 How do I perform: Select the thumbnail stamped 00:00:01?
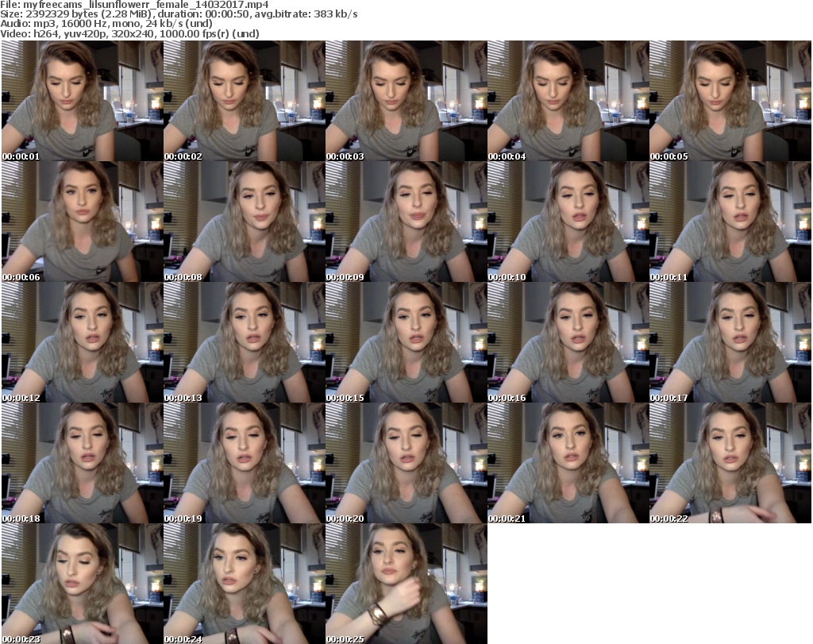pyautogui.click(x=82, y=101)
